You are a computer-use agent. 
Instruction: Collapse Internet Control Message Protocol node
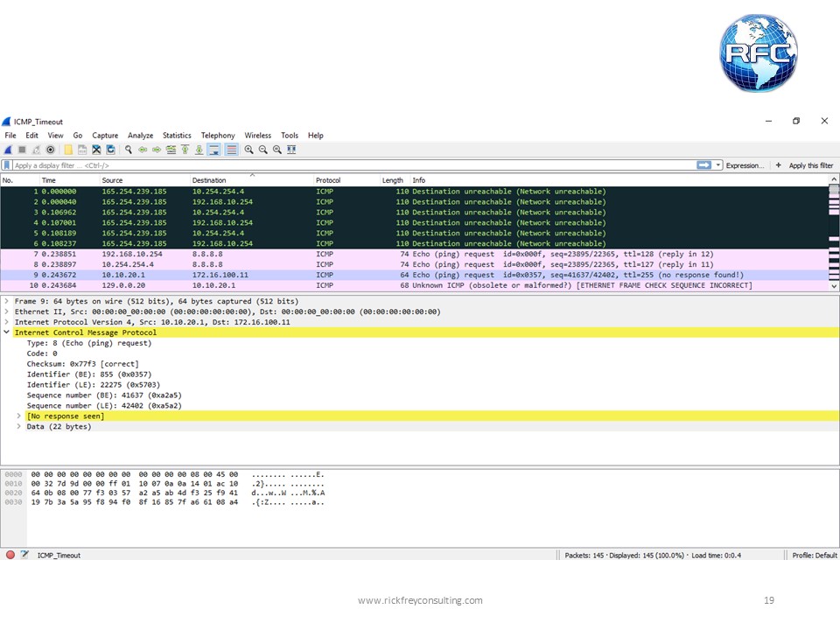tap(6, 332)
